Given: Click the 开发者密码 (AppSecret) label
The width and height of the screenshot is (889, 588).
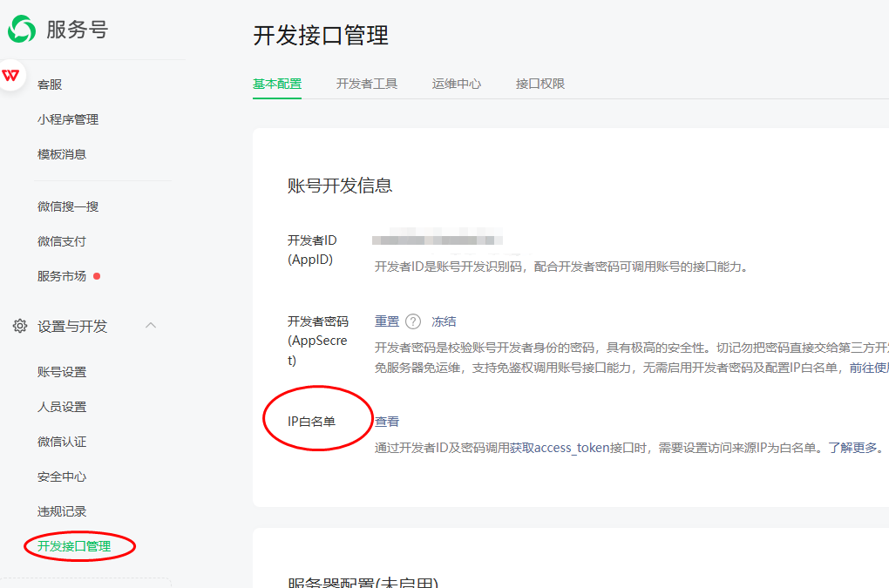Looking at the screenshot, I should tap(317, 341).
